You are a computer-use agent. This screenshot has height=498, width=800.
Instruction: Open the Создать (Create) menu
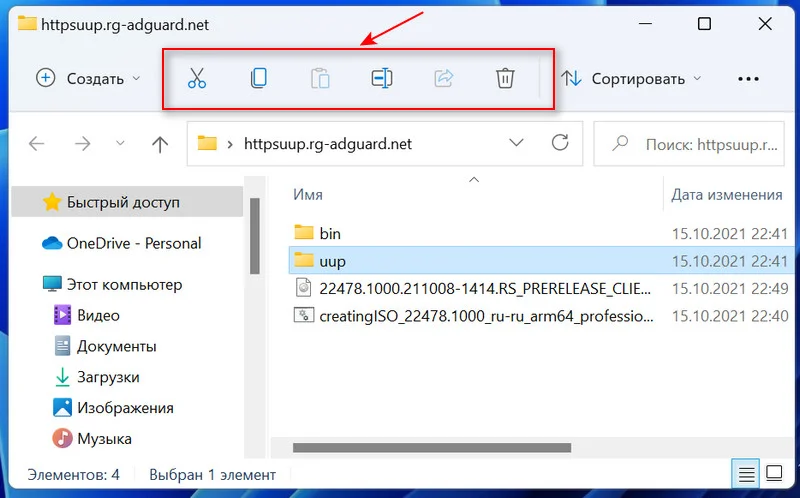(x=88, y=79)
